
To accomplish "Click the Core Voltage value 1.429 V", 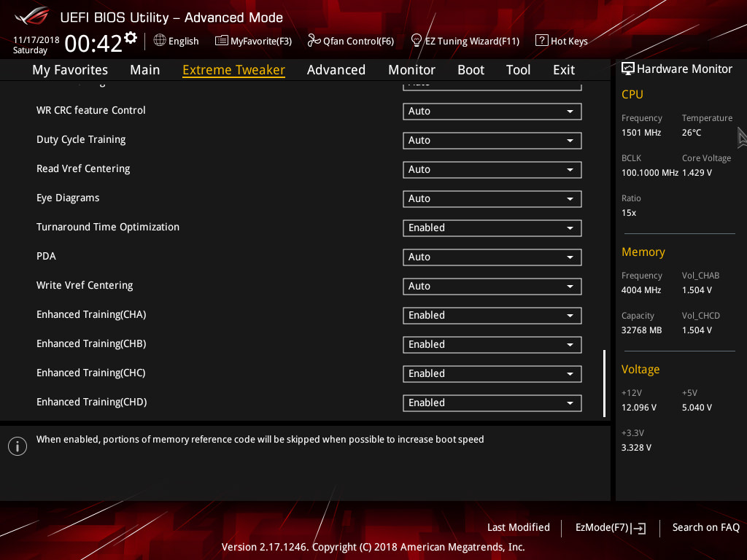I will 697,173.
